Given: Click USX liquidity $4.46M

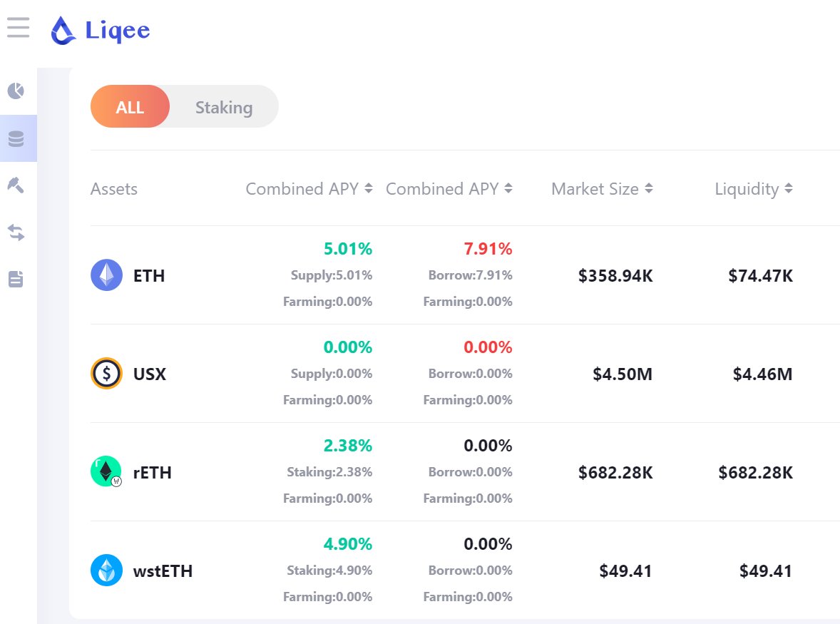Looking at the screenshot, I should coord(763,374).
